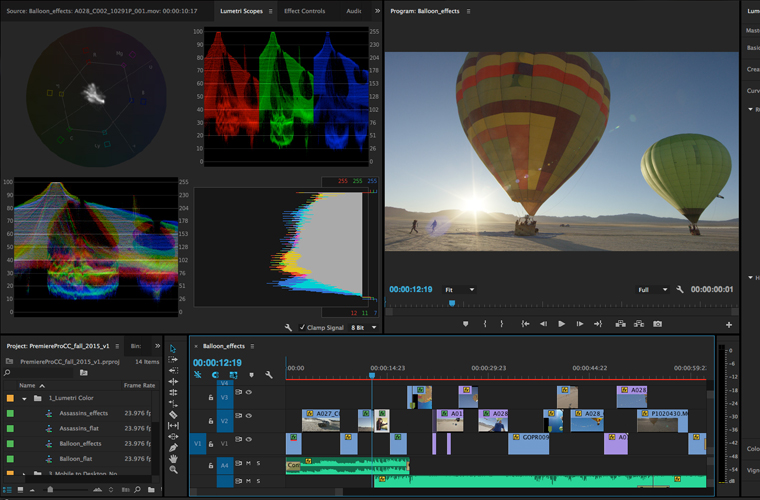Step back one frame

pos(543,324)
